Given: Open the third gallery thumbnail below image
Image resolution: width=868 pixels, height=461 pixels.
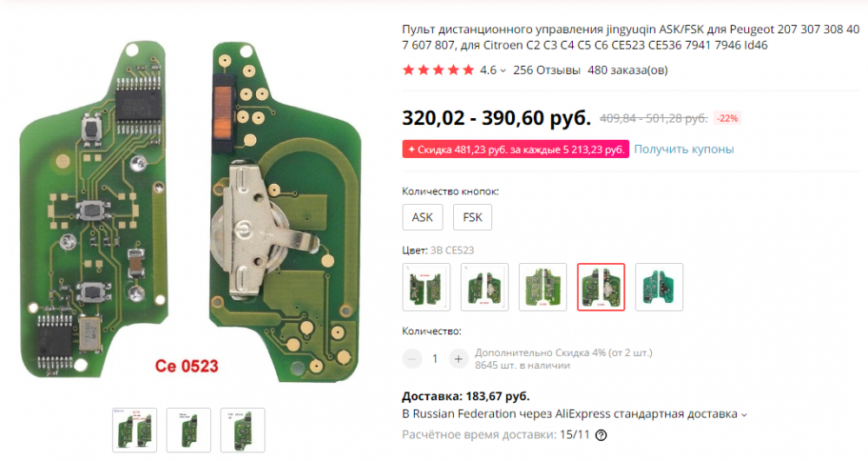Looking at the screenshot, I should (242, 429).
